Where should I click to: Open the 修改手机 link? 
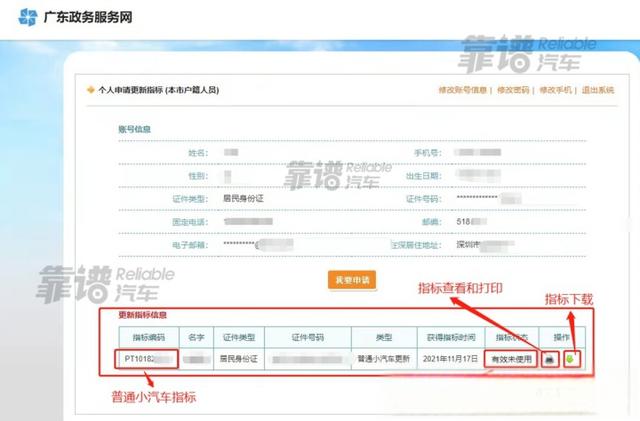556,90
